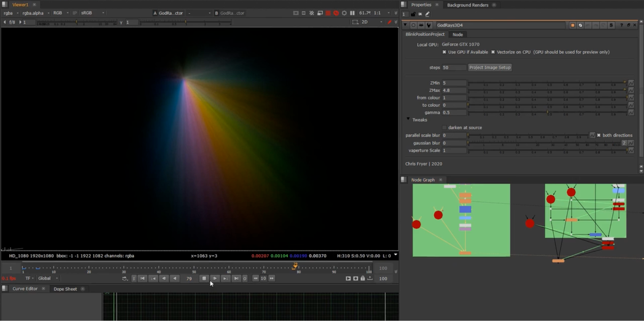Click the red ROI icon in Viewer toolbar

(x=328, y=13)
